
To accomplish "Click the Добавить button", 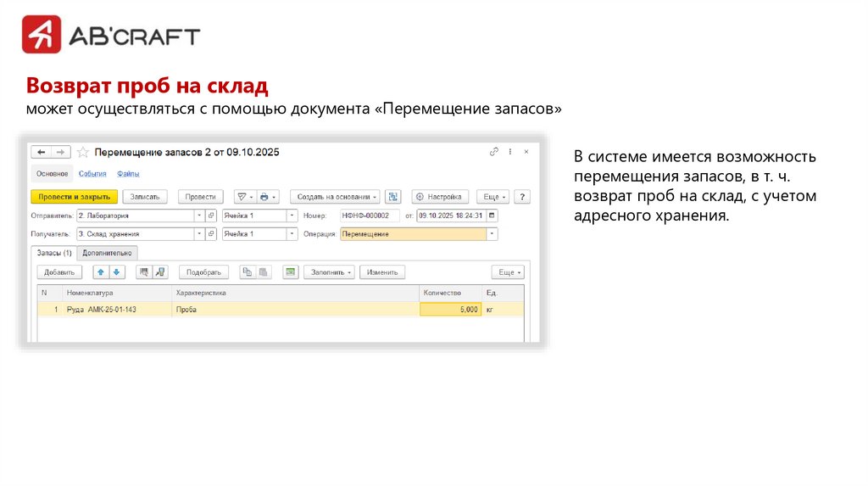I will 59,272.
